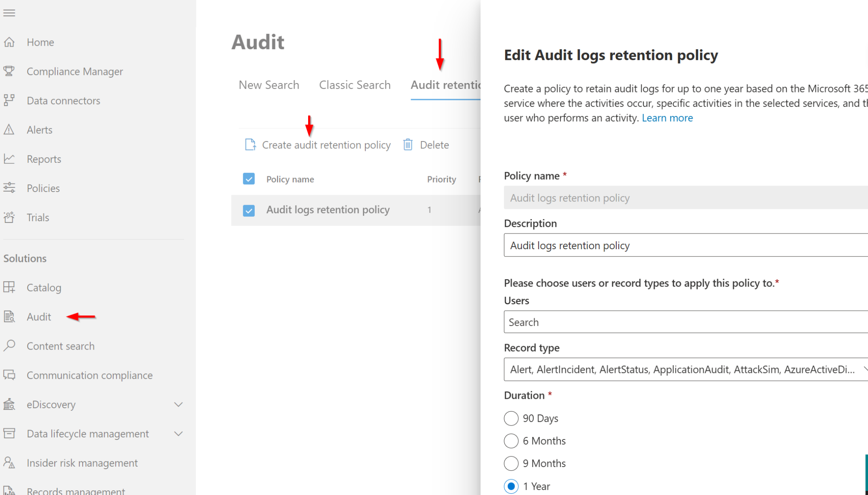Click the Reports chart icon

(9, 159)
